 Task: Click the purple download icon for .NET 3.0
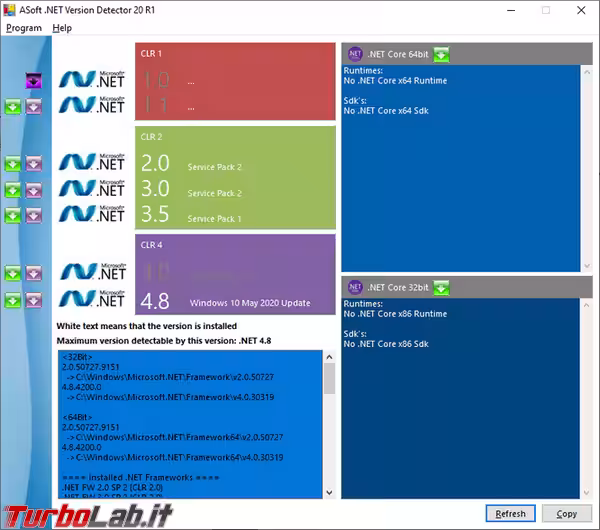34,190
